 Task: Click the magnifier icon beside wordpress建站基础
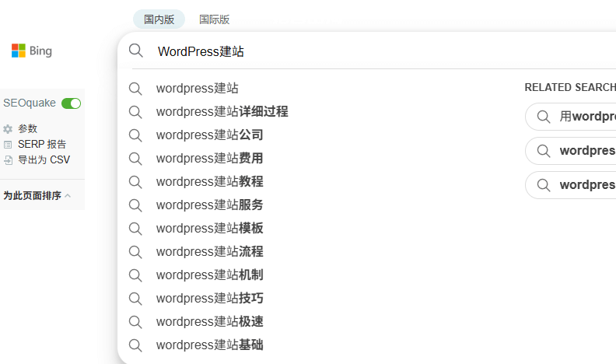click(x=135, y=345)
